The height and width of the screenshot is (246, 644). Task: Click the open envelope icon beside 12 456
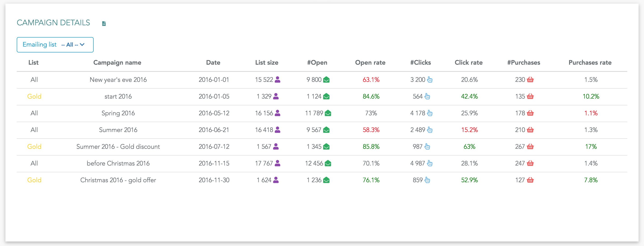(x=328, y=163)
